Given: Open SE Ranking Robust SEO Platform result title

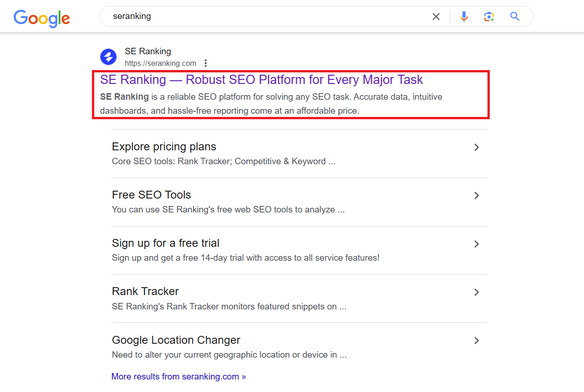Looking at the screenshot, I should point(261,80).
